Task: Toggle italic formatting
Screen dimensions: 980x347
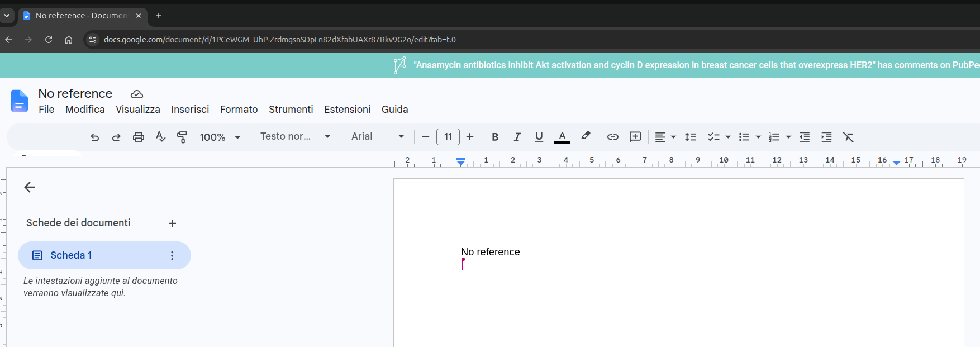Action: click(517, 137)
